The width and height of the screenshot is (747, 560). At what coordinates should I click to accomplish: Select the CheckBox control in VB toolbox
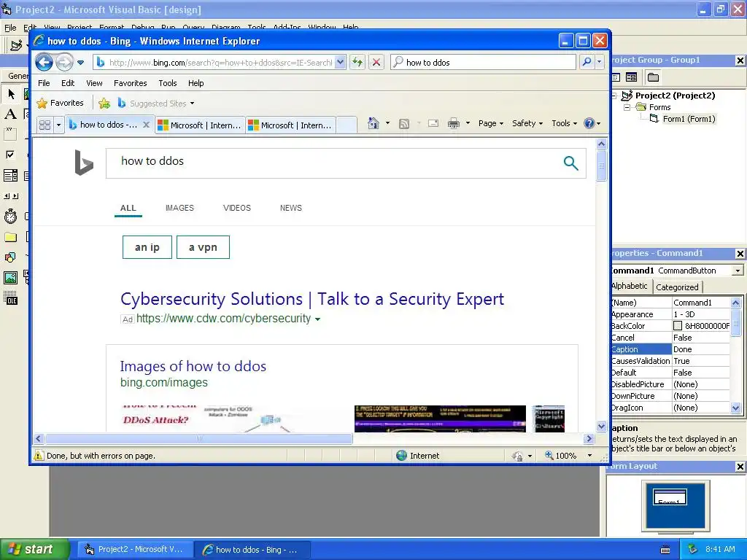(11, 155)
